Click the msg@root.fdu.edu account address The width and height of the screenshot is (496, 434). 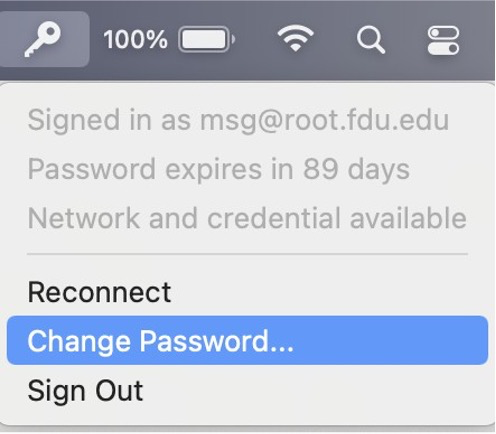[x=324, y=120]
